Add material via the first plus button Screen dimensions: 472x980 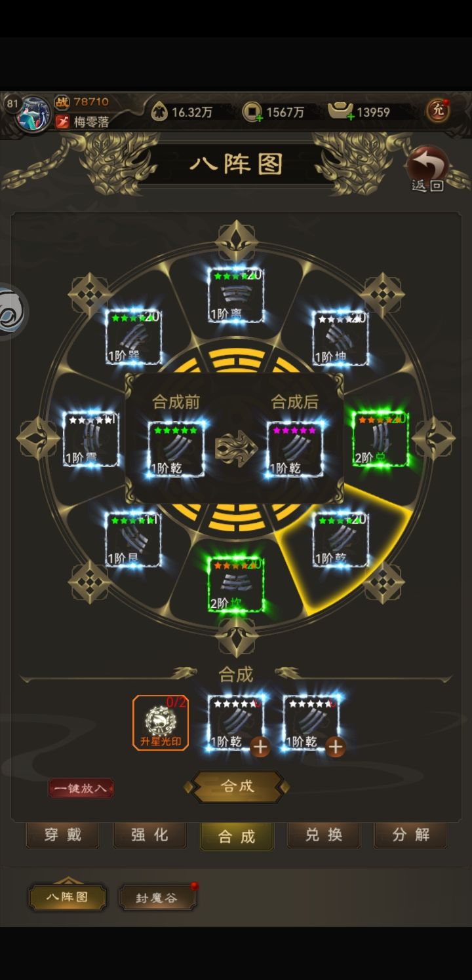[260, 747]
